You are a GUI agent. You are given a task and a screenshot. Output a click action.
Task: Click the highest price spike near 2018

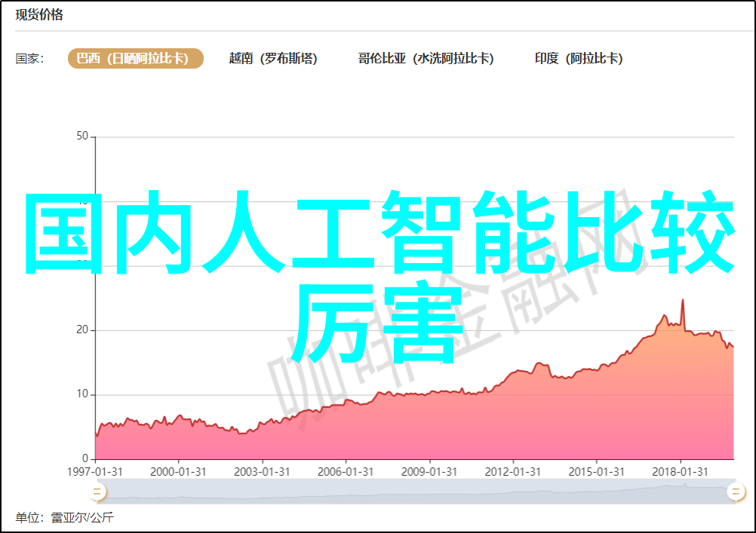click(x=683, y=301)
